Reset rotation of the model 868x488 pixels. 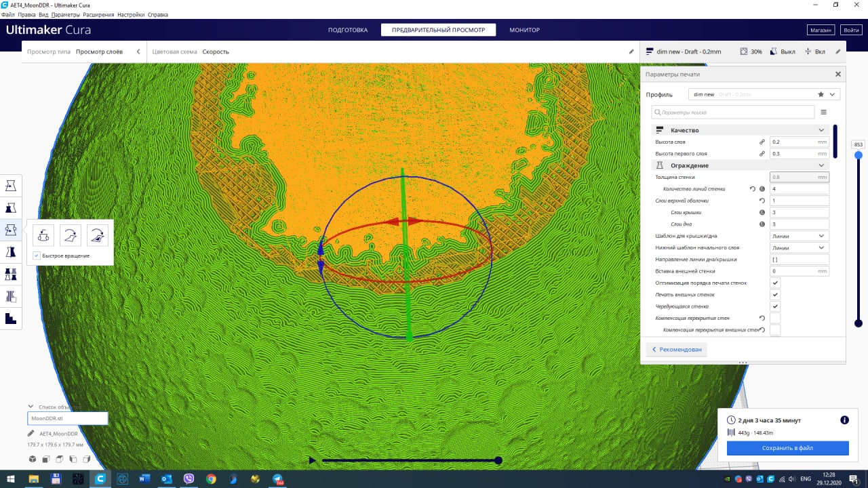(43, 235)
